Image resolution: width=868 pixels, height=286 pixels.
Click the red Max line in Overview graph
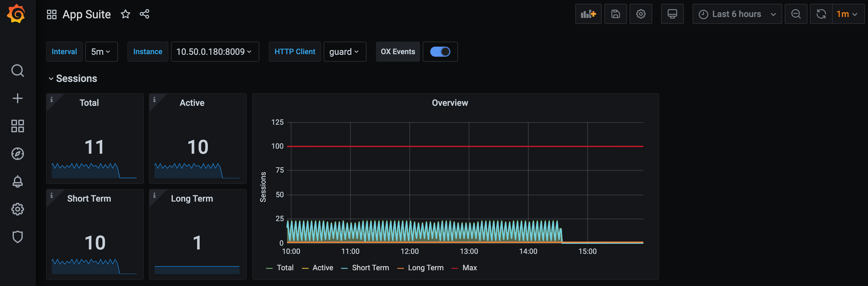465,146
